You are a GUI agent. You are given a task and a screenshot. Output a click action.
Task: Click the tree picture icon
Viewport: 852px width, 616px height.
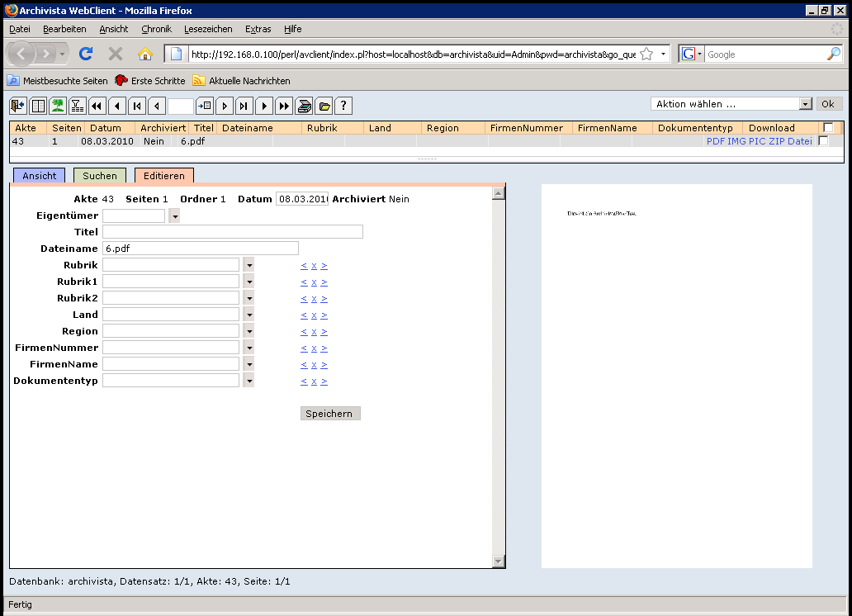pos(58,106)
